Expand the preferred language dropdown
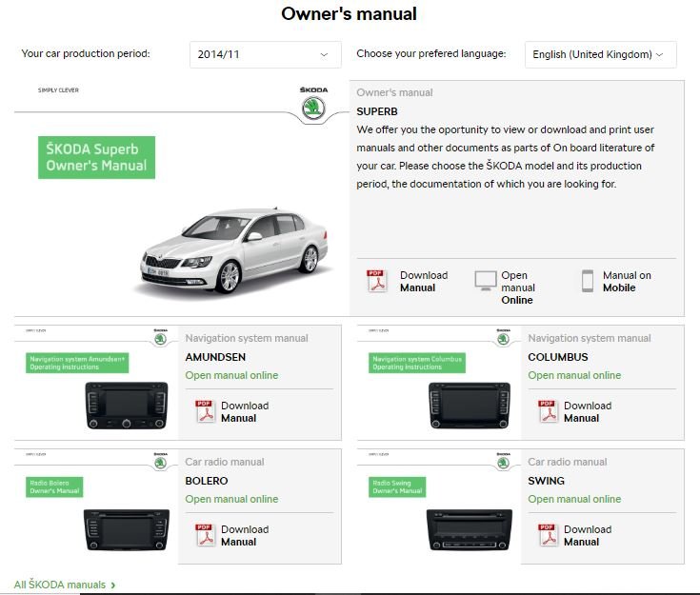The width and height of the screenshot is (700, 595). [600, 54]
